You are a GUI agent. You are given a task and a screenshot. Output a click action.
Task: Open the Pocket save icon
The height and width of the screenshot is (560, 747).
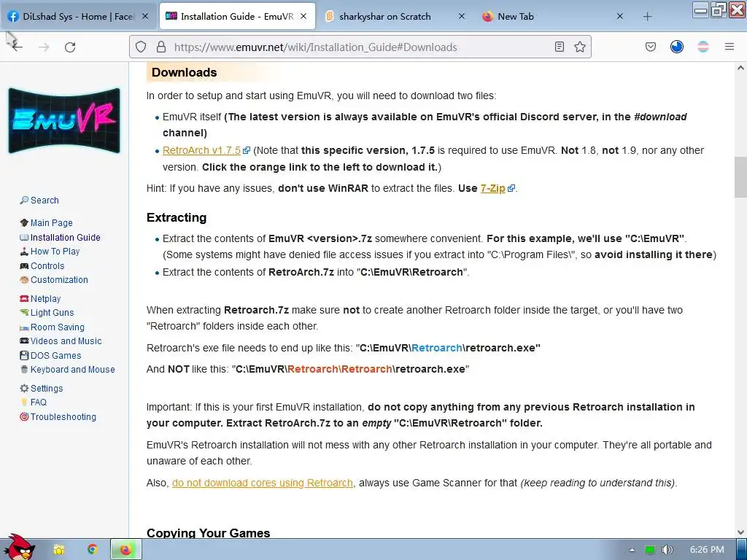(650, 47)
